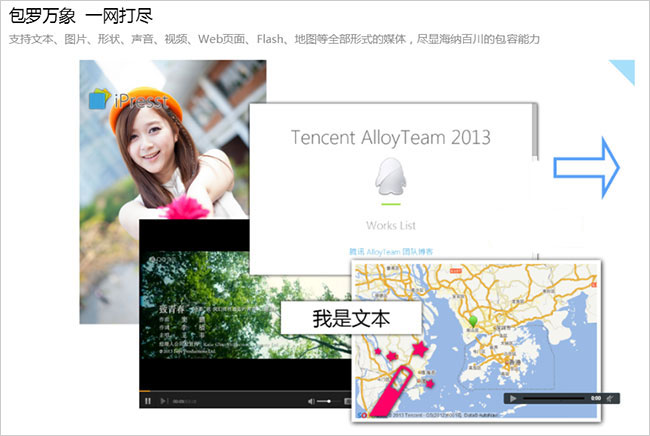Click the green map location pin
Viewport: 650px width, 436px height.
click(x=474, y=321)
